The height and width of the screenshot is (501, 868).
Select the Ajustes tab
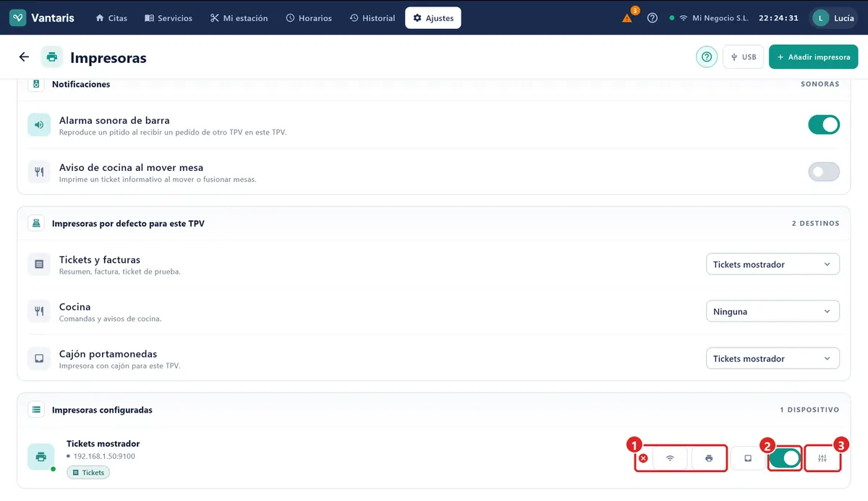pos(433,18)
